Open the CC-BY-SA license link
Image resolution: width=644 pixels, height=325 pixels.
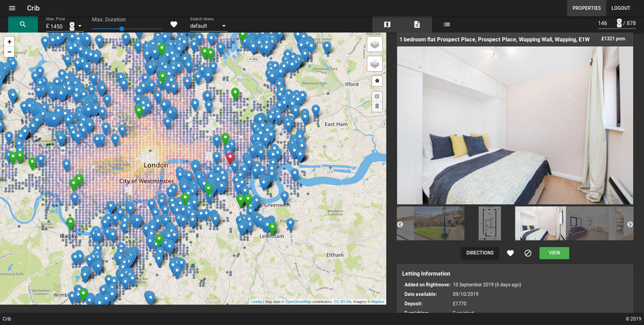(x=342, y=301)
